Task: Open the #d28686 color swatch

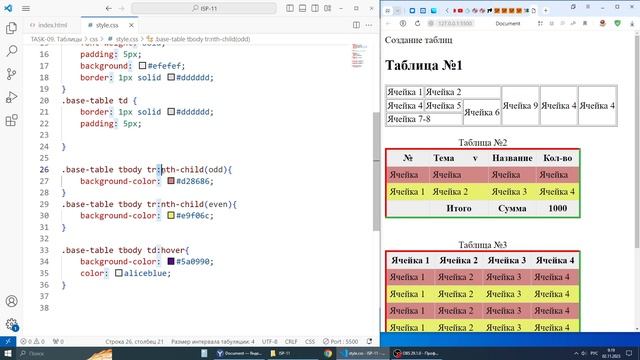Action: [171, 180]
